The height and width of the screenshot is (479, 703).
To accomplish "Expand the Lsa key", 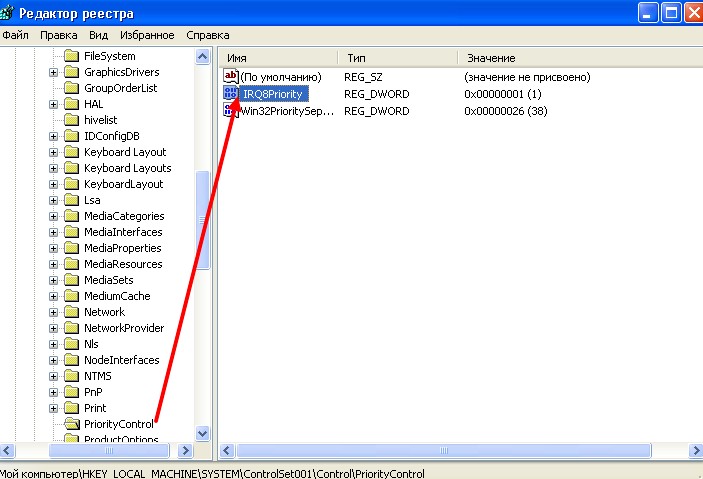I will [53, 200].
